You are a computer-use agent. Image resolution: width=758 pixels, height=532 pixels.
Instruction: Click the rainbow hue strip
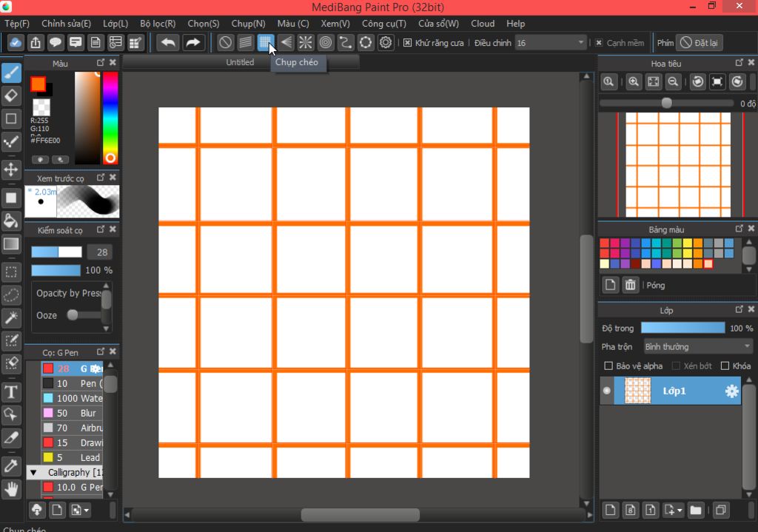tap(110, 118)
